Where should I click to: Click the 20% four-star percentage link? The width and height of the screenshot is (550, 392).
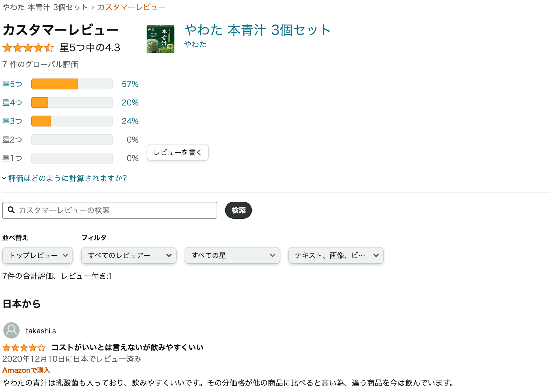point(130,102)
